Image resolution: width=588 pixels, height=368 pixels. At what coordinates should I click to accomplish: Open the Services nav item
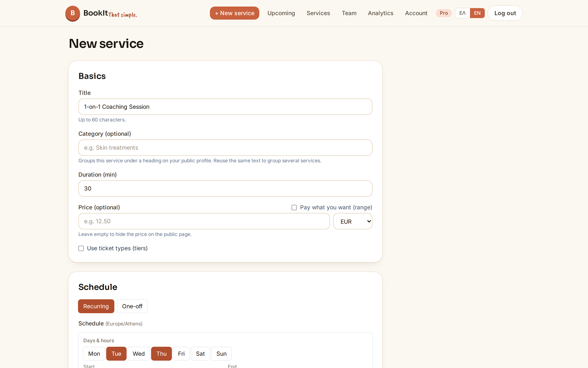pos(318,13)
